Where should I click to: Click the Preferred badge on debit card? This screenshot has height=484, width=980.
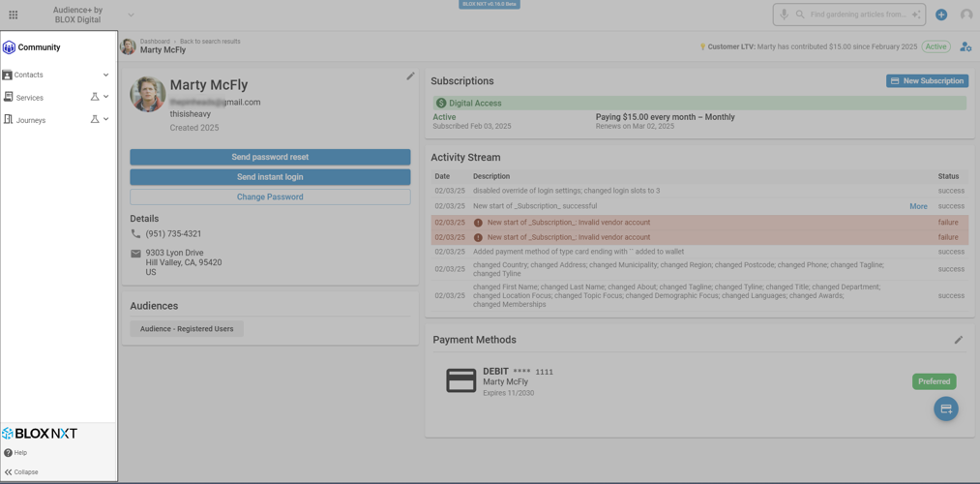coord(934,381)
